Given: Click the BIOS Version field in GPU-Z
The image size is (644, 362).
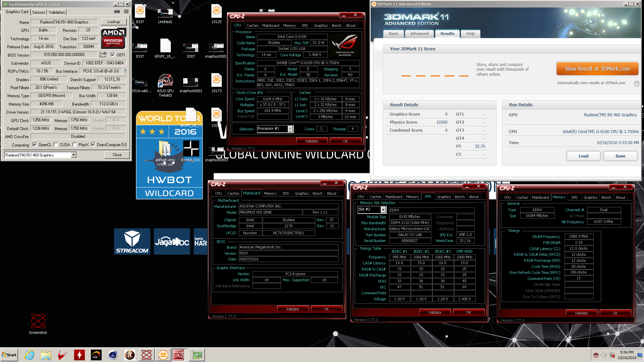Looking at the screenshot, I should click(64, 55).
